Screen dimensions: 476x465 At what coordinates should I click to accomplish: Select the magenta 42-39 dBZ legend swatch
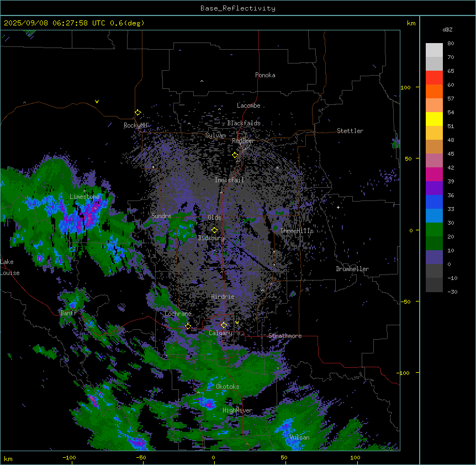click(434, 174)
